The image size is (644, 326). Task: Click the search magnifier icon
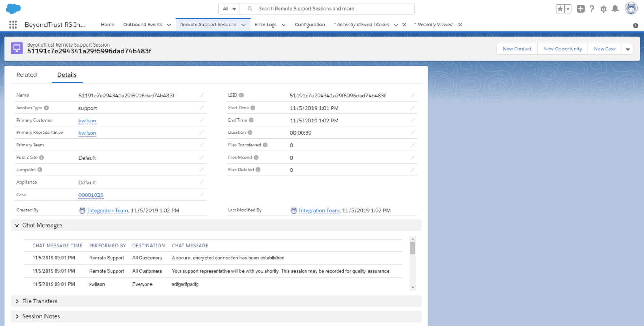click(x=250, y=8)
